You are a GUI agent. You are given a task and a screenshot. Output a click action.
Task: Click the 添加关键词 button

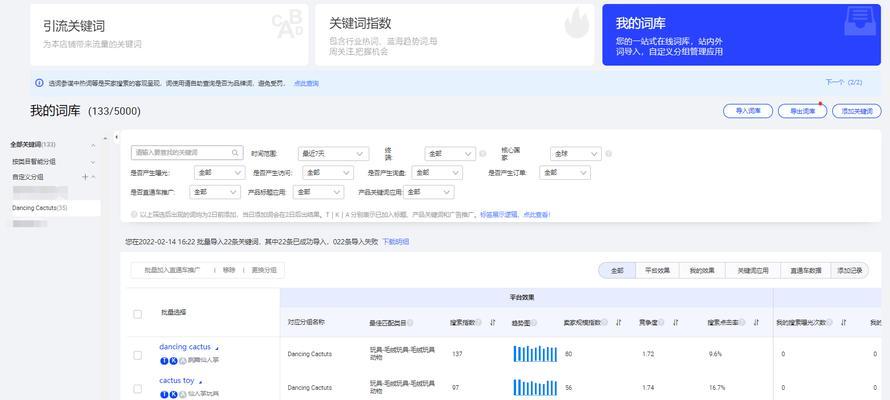click(x=857, y=111)
